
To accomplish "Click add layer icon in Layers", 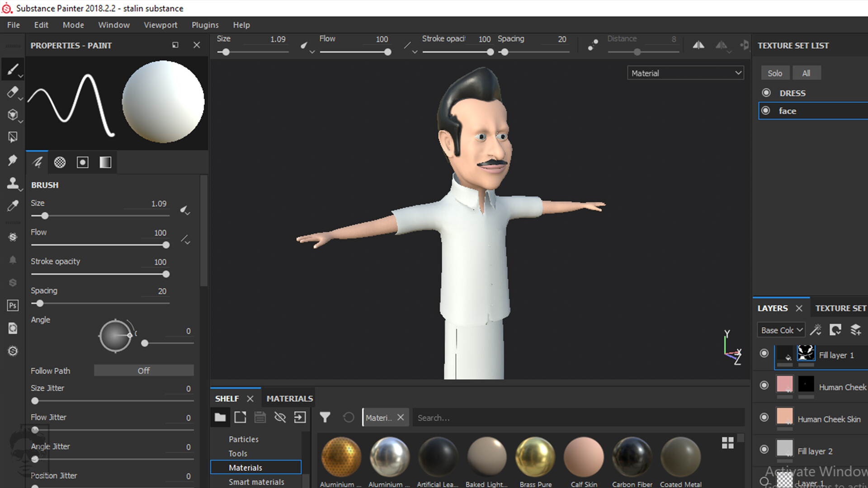I will pyautogui.click(x=856, y=330).
